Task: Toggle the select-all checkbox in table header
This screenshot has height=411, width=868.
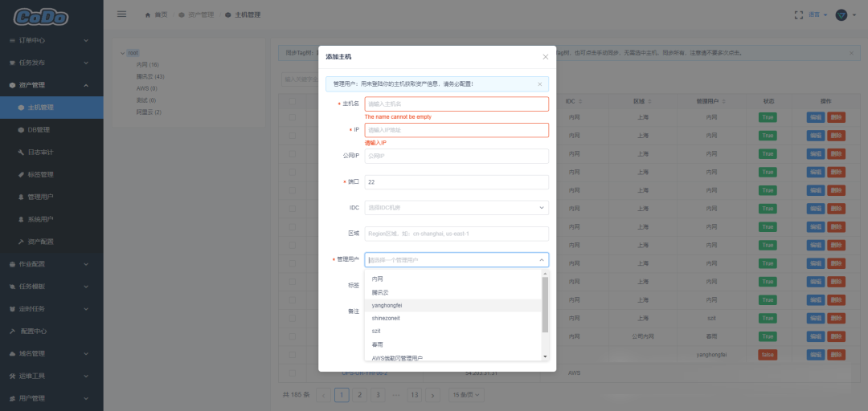Action: point(293,102)
